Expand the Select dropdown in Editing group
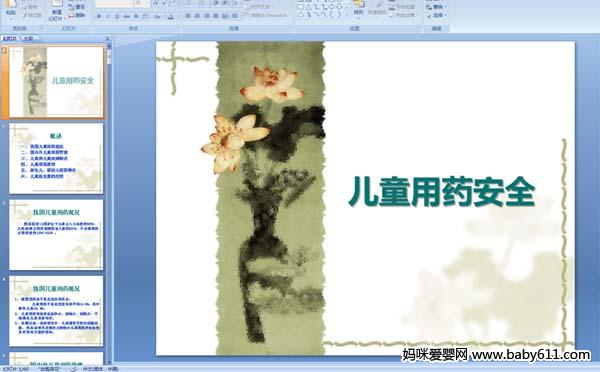 pyautogui.click(x=436, y=15)
